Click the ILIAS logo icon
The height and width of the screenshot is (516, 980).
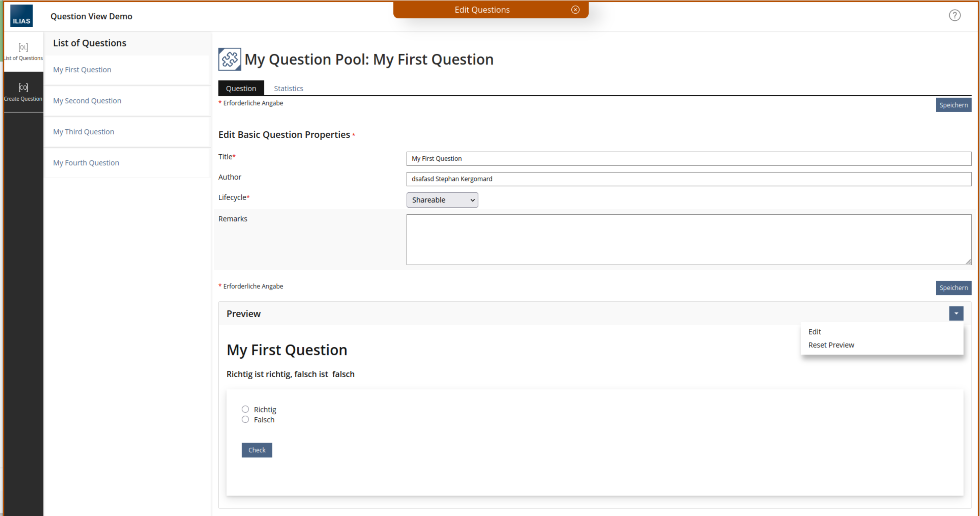click(x=21, y=16)
